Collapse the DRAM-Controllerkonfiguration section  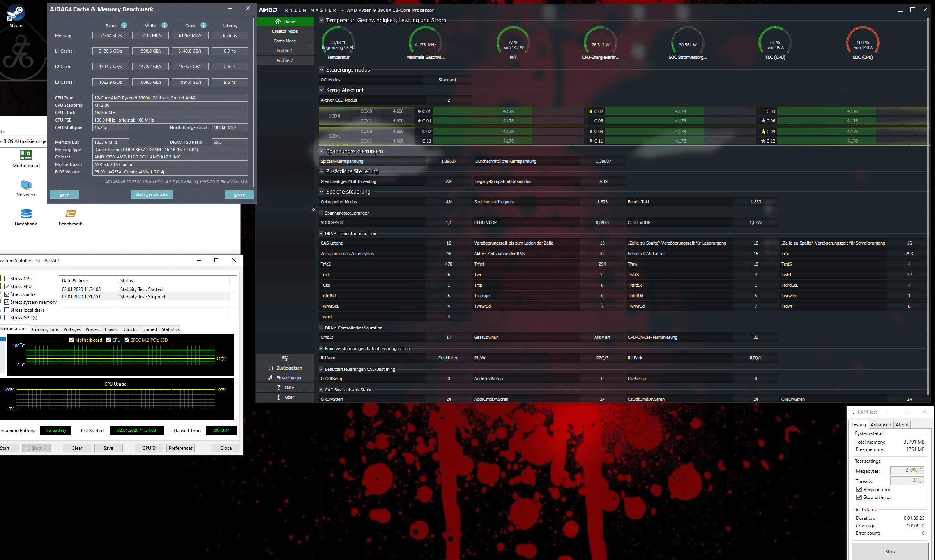(x=321, y=328)
